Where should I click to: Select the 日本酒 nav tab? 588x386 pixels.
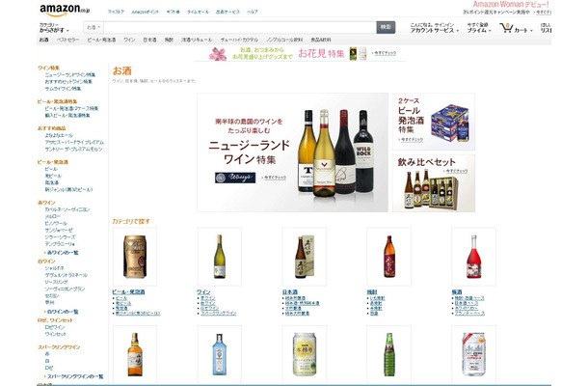click(149, 40)
